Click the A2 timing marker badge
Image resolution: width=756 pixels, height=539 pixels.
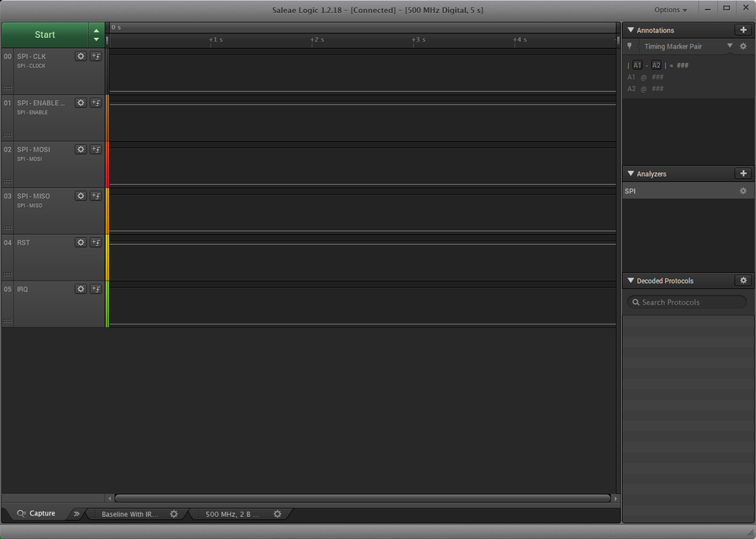click(656, 65)
